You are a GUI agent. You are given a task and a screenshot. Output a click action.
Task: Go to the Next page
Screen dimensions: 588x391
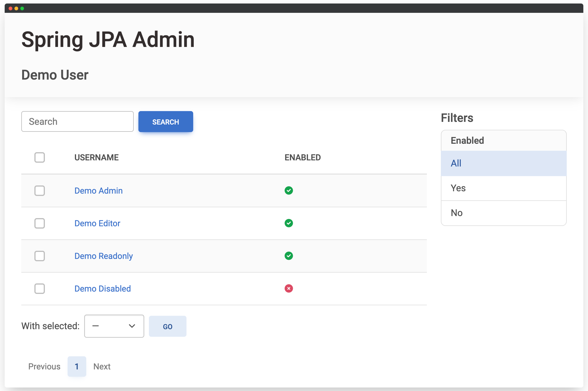tap(102, 367)
